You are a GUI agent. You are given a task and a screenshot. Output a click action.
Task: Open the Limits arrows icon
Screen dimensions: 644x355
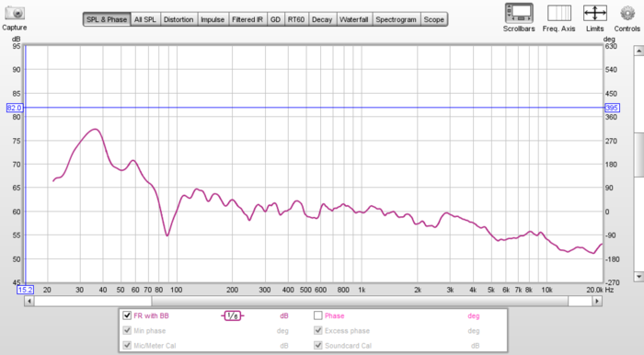pos(594,14)
